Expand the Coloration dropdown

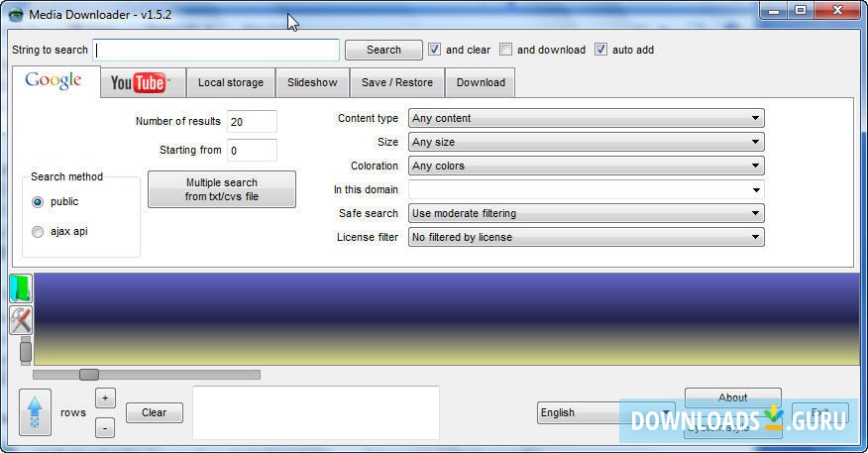tap(587, 166)
